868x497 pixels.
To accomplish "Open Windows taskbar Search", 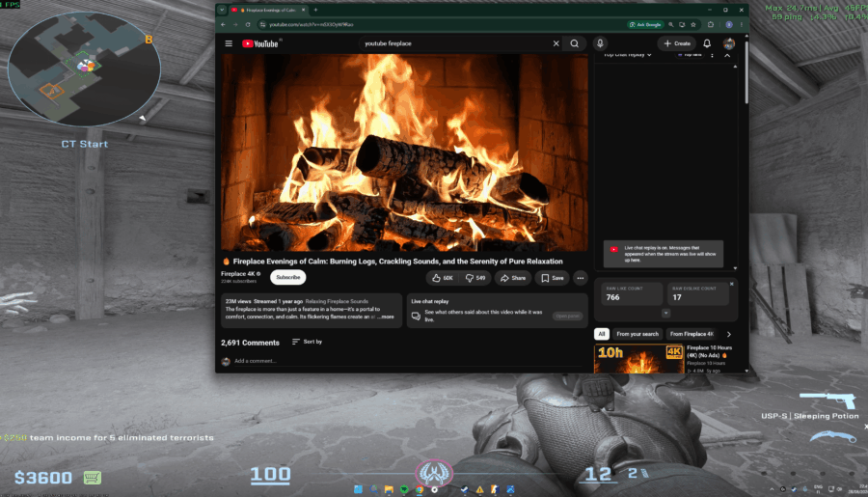I will click(x=373, y=489).
